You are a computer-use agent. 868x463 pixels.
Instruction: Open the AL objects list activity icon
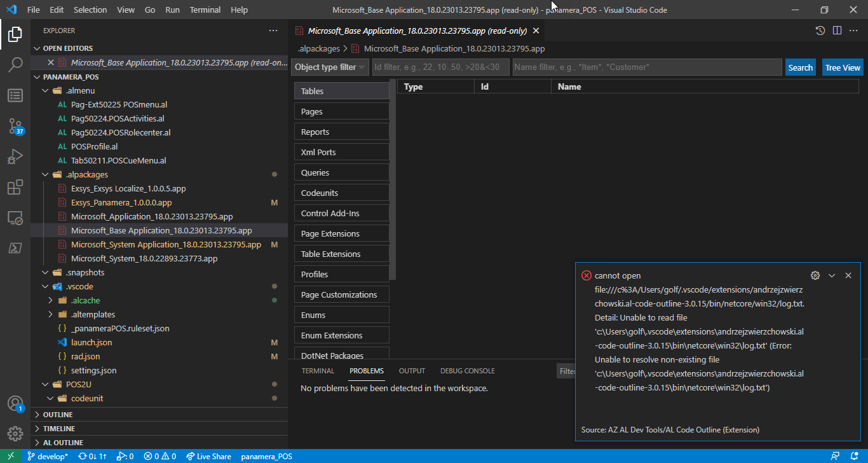pos(15,95)
